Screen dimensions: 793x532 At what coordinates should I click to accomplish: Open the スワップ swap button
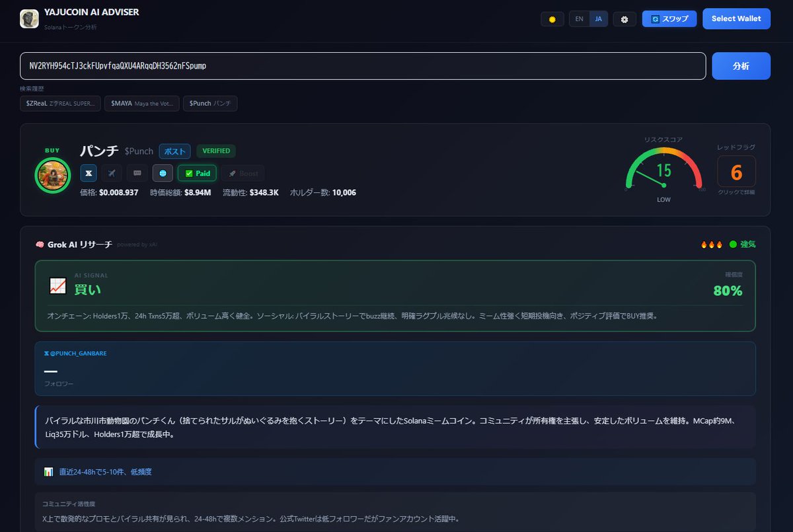click(x=669, y=19)
